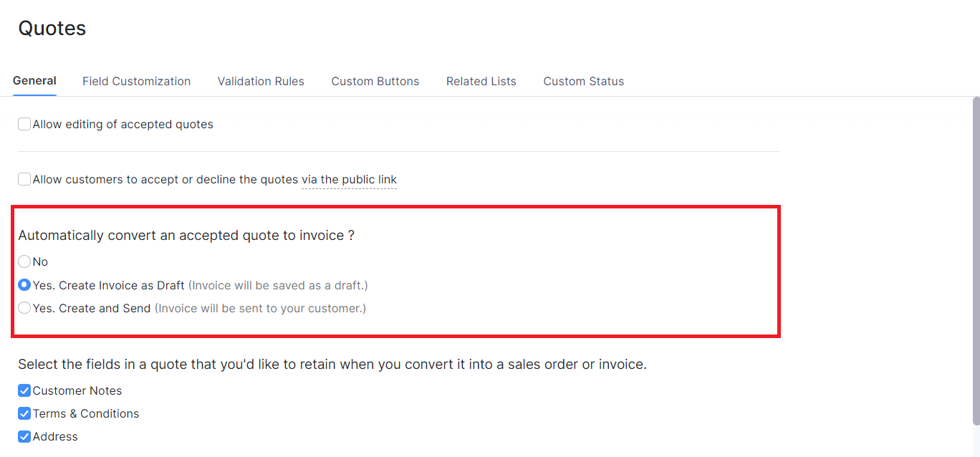This screenshot has width=980, height=457.
Task: Open the Custom Status tab
Action: pos(583,82)
